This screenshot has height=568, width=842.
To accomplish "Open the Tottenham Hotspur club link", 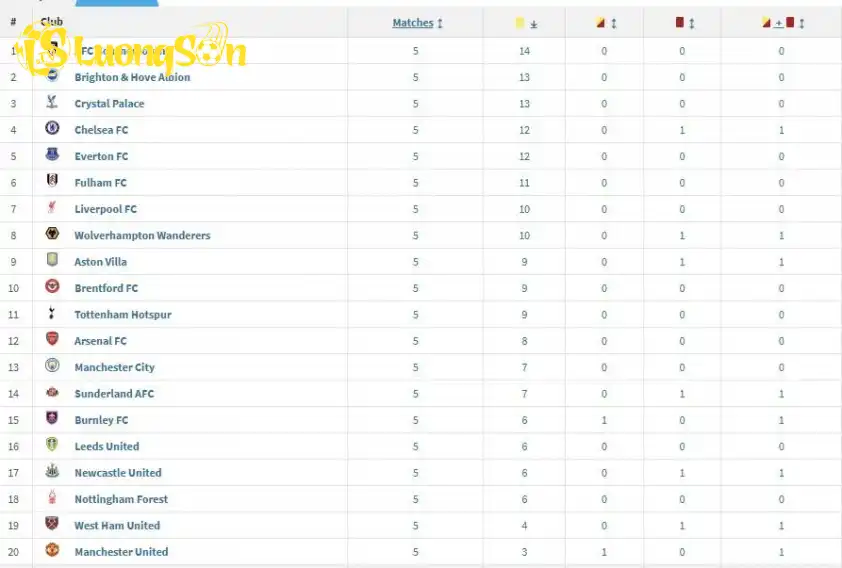I will pyautogui.click(x=122, y=314).
